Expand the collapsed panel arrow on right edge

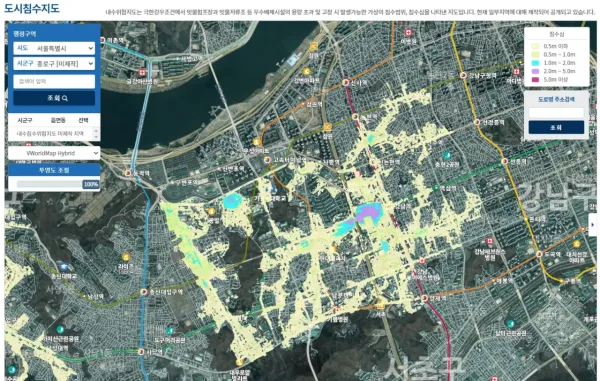point(592,225)
